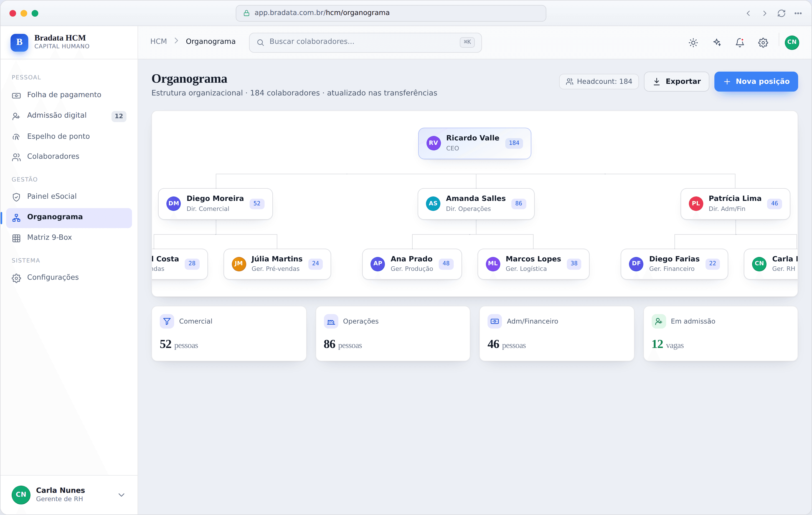Screen dimensions: 812x515
Task: Click the ⌘K shortcut hint
Action: tap(467, 42)
